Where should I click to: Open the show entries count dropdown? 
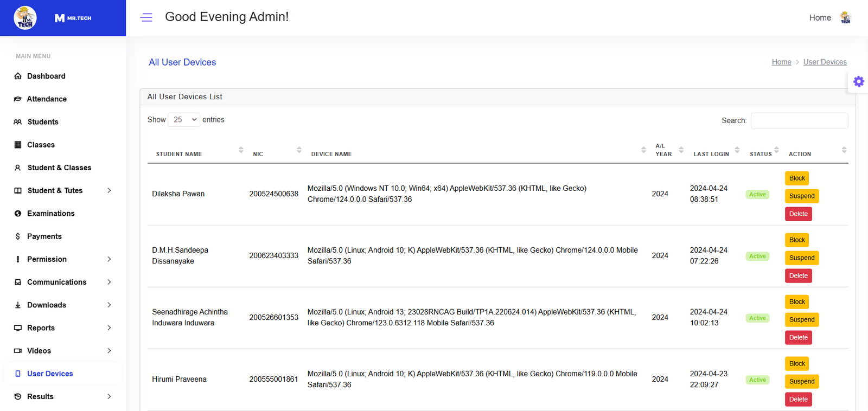coord(184,120)
